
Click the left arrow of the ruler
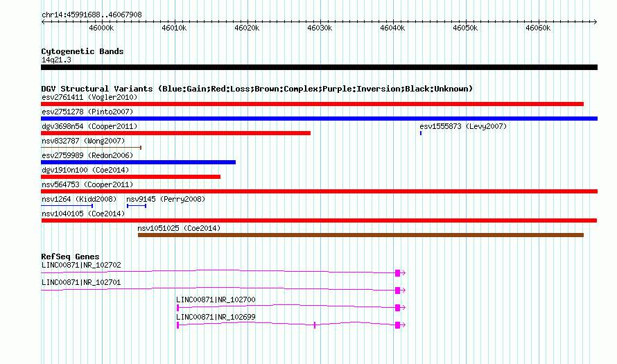click(43, 21)
